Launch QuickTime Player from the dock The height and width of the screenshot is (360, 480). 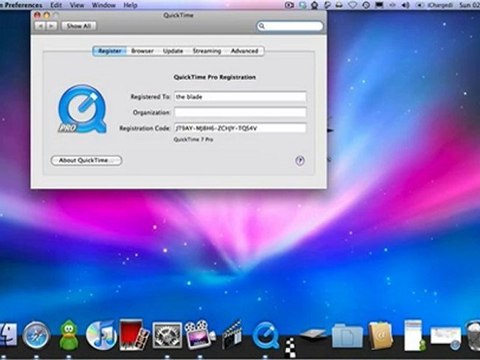click(x=266, y=336)
